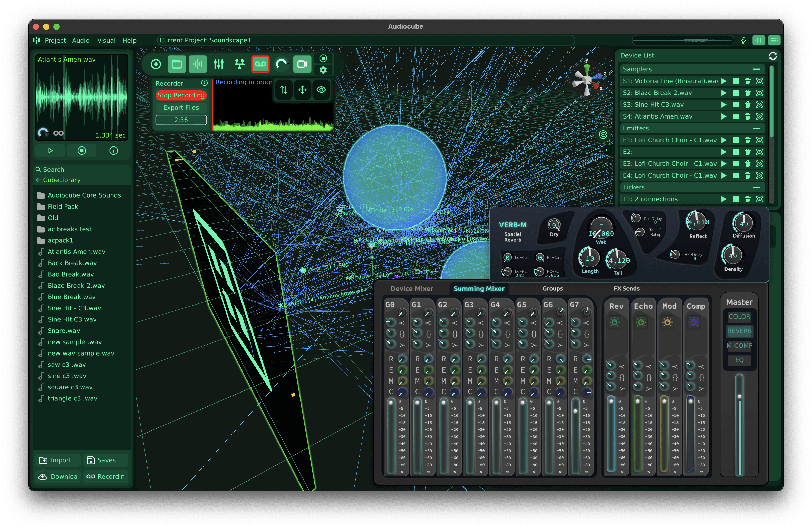812x529 pixels.
Task: Click the Search field in the library
Action: click(x=82, y=170)
